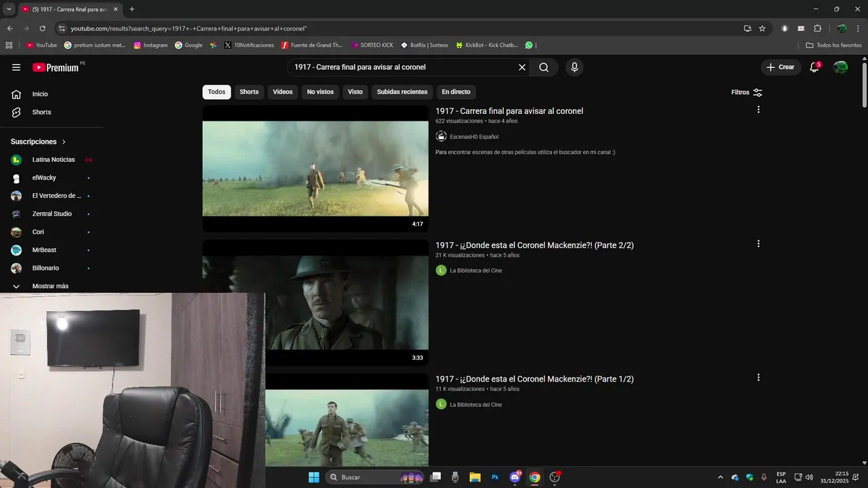Open options menu for Parte 2/2 video
Screen dimensions: 868x488
pyautogui.click(x=758, y=244)
